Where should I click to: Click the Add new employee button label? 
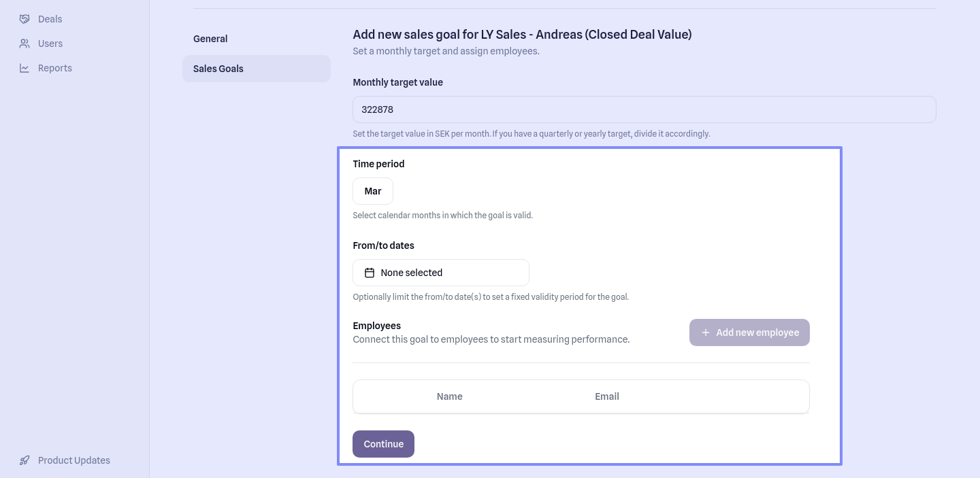pos(757,332)
